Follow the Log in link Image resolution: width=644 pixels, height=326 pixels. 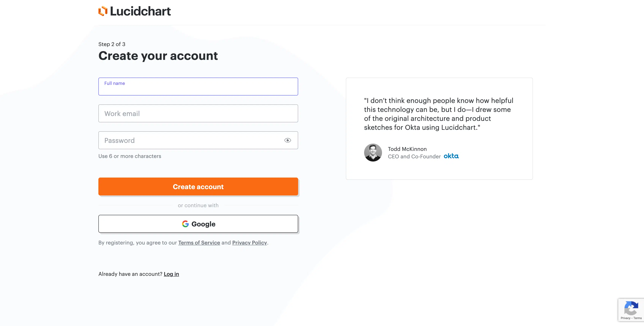pyautogui.click(x=171, y=274)
